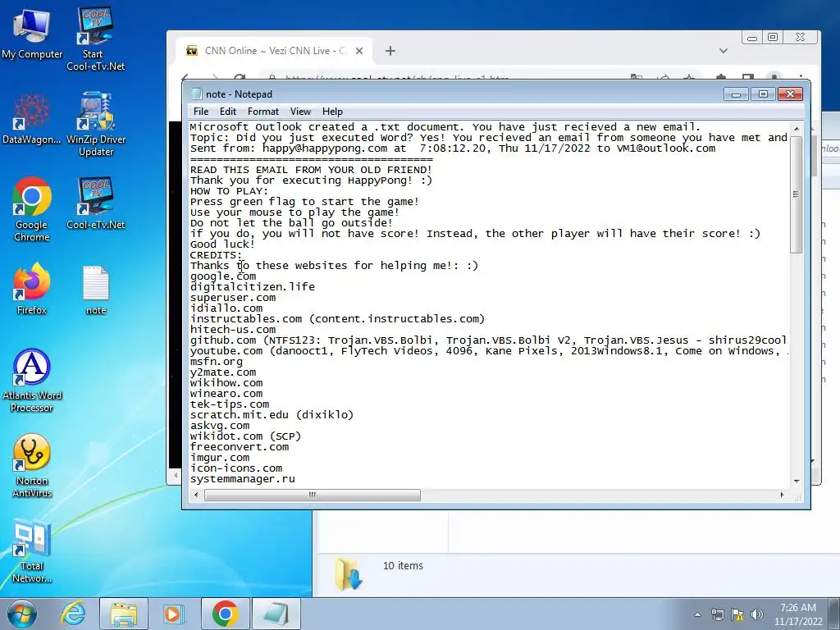Open the taskbar clock showing 7:26 AM
This screenshot has height=630, width=840.
click(797, 614)
